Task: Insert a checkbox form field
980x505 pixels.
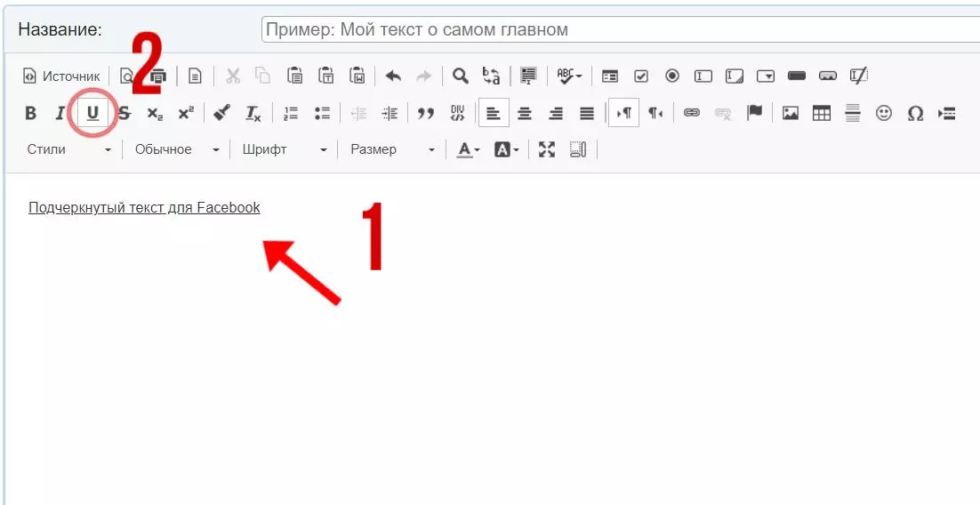Action: [x=640, y=76]
